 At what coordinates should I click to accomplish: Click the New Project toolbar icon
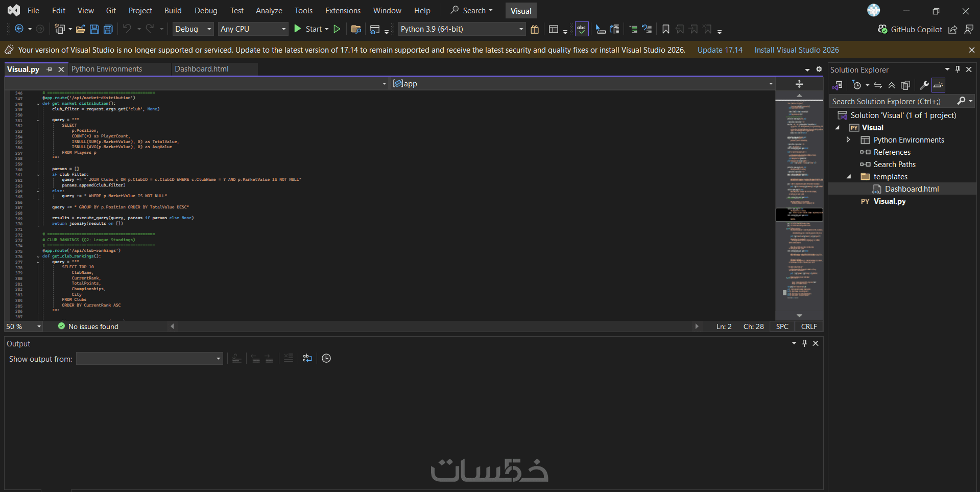click(x=60, y=29)
